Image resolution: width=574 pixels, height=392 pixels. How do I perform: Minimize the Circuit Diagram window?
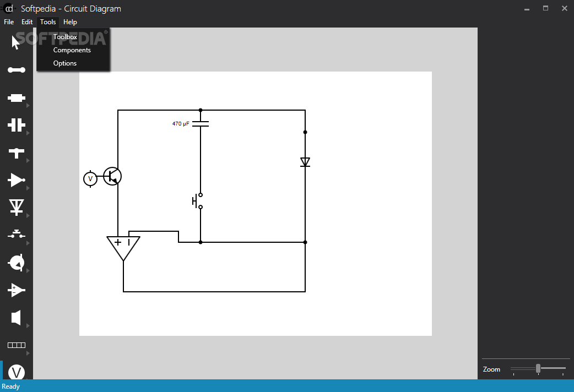click(527, 8)
